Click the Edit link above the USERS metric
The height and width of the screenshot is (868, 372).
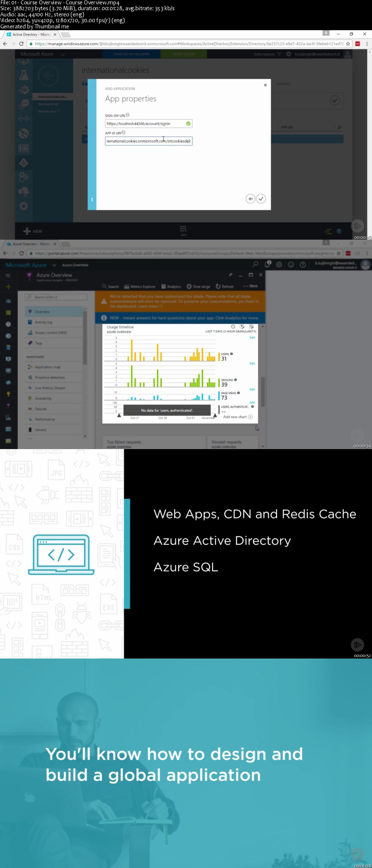pyautogui.click(x=252, y=337)
